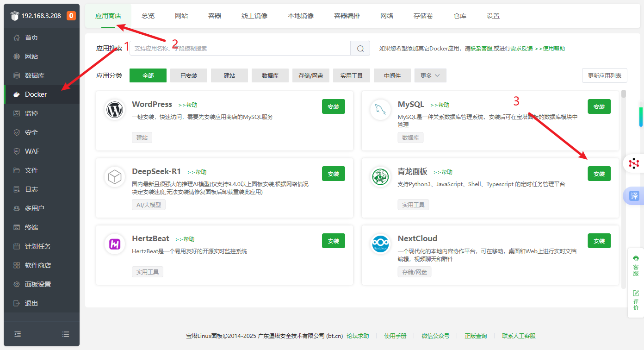Click the HertzBeat purple app icon
Screen dimensions: 644x350
pos(114,244)
